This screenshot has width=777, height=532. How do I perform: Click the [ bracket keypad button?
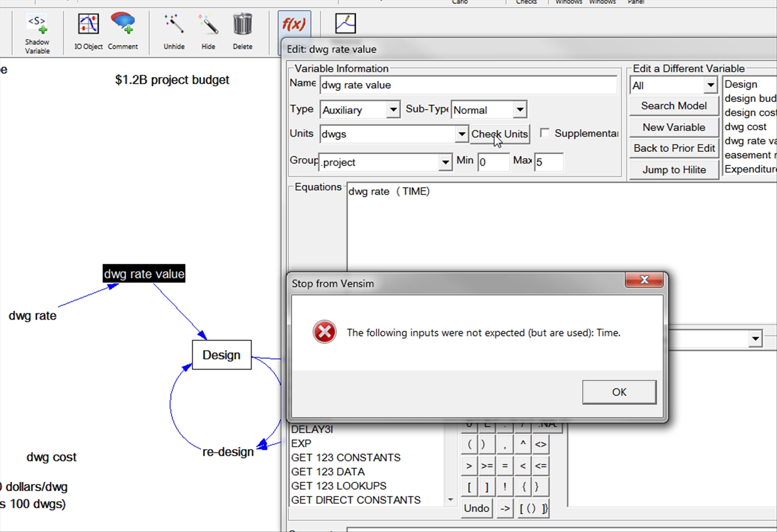pos(469,487)
